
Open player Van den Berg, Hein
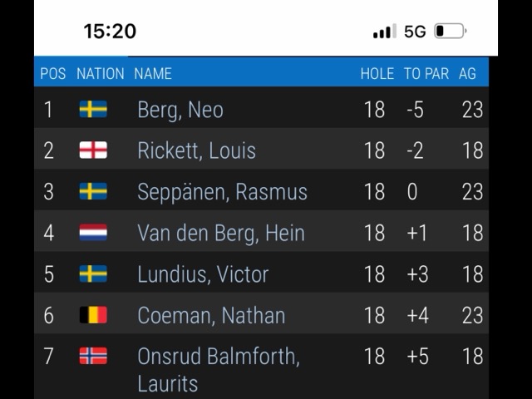click(220, 233)
